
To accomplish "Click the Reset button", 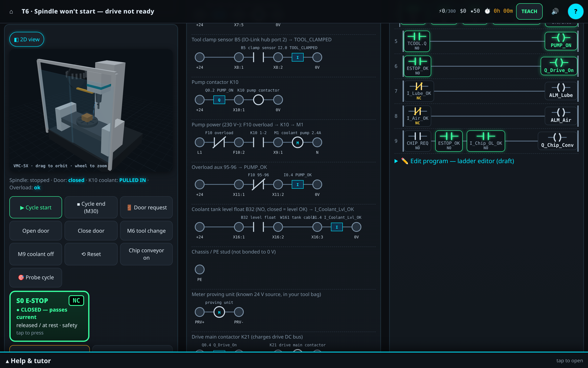I will [91, 254].
